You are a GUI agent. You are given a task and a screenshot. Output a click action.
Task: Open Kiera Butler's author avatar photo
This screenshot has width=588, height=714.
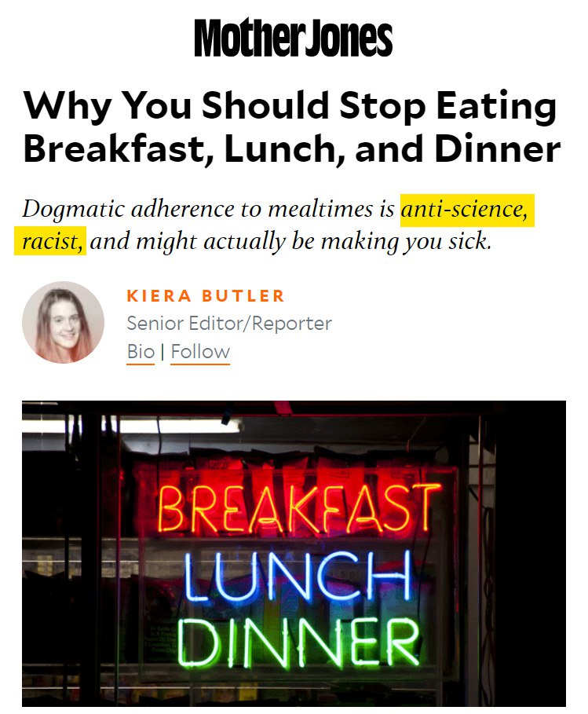coord(63,322)
